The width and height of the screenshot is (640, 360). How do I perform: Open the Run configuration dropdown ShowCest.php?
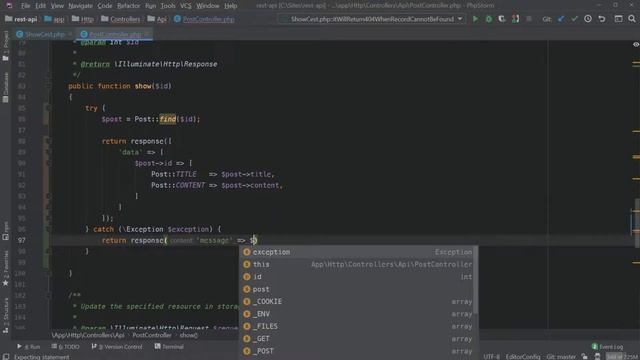pyautogui.click(x=372, y=19)
